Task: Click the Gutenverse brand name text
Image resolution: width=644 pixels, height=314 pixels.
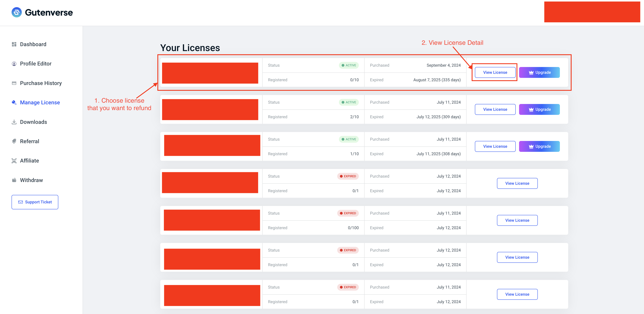Action: coord(49,13)
